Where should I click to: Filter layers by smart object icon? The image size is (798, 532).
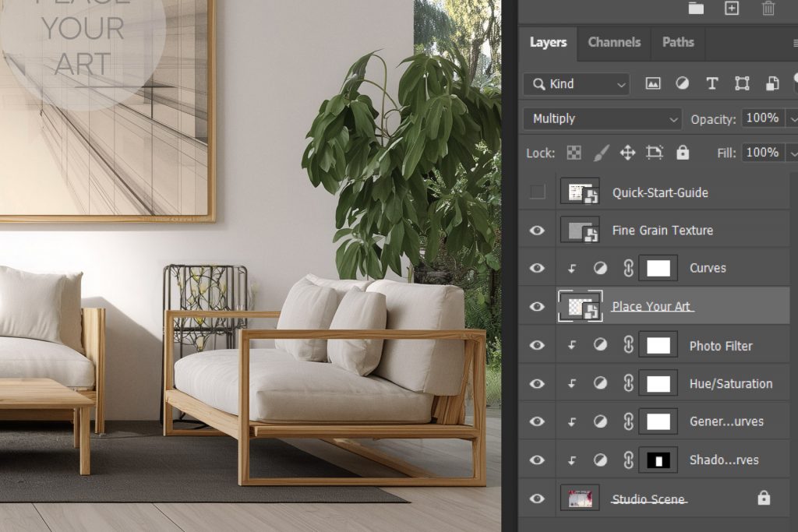(772, 83)
